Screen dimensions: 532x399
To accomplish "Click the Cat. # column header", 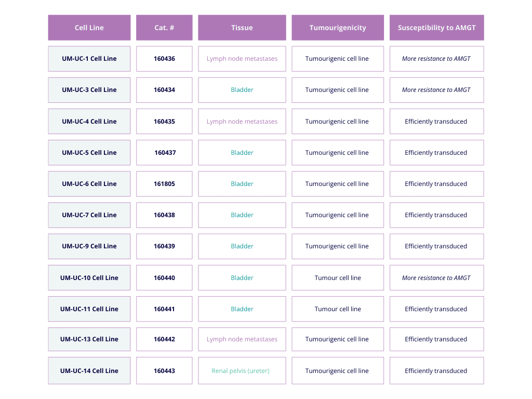I will (164, 28).
